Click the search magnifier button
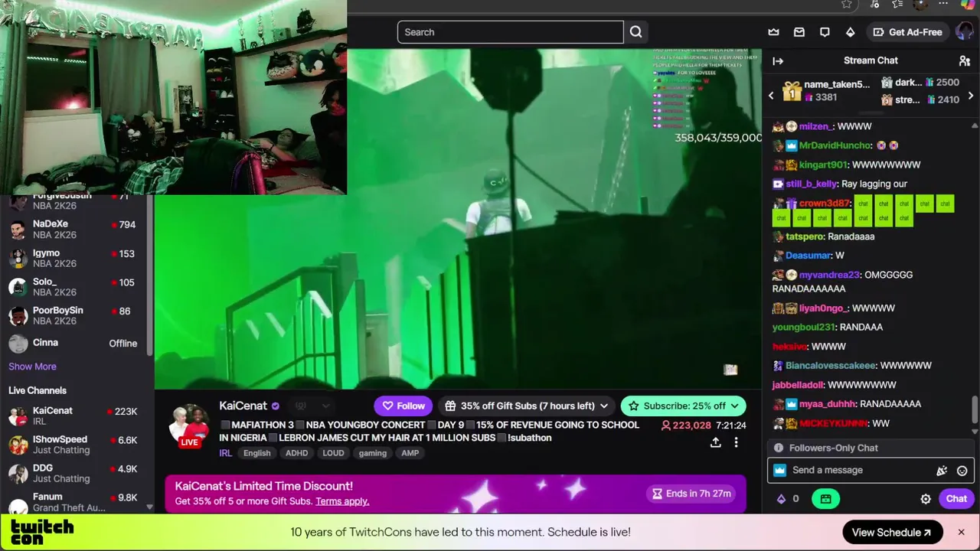Viewport: 980px width, 551px height. 635,32
